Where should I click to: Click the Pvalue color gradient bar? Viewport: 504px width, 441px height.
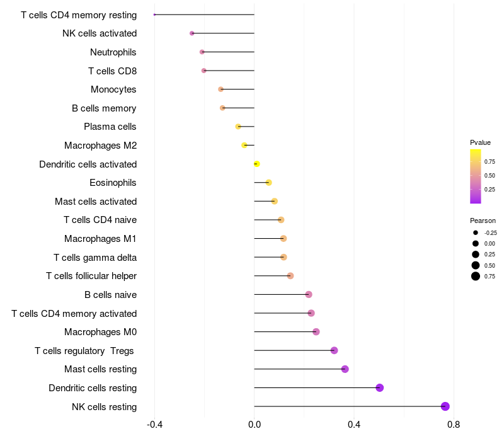click(476, 176)
